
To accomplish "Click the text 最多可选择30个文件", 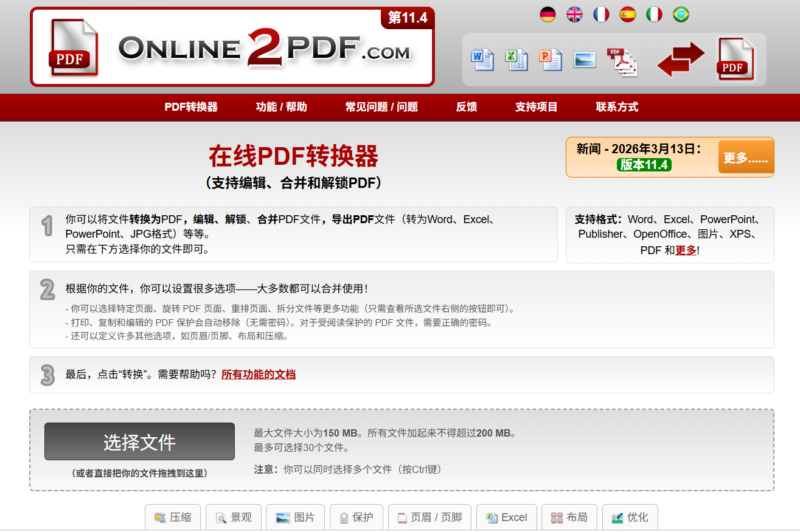I will [x=302, y=448].
